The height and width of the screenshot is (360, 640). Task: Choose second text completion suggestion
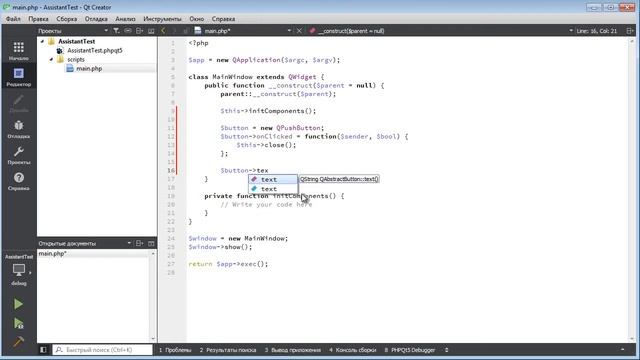click(273, 189)
